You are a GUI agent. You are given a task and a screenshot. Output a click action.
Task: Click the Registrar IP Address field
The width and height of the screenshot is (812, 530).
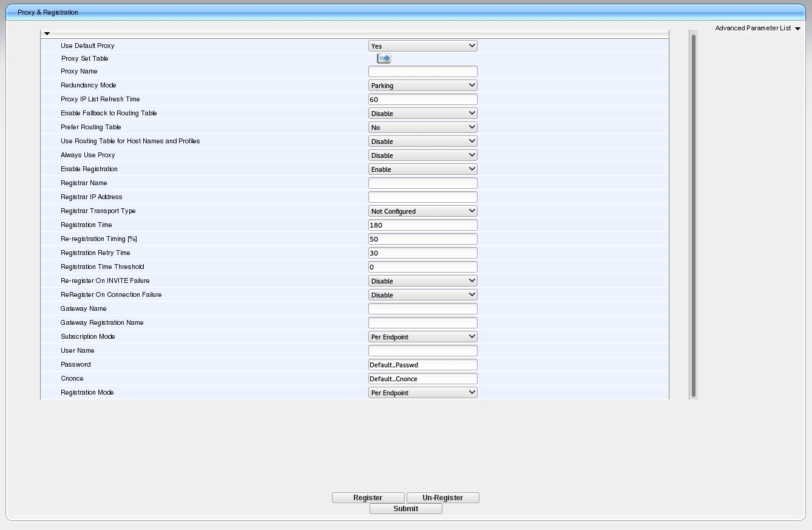click(423, 197)
